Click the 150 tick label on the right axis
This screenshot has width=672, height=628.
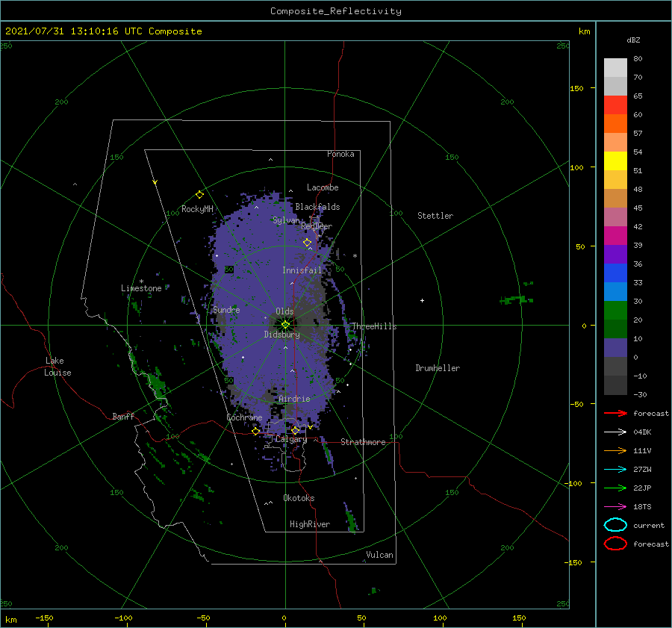[576, 88]
